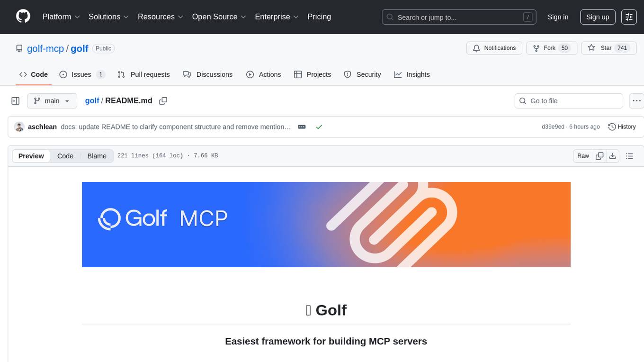Viewport: 644px width, 362px height.
Task: Switch to the Security tab
Action: [x=362, y=74]
